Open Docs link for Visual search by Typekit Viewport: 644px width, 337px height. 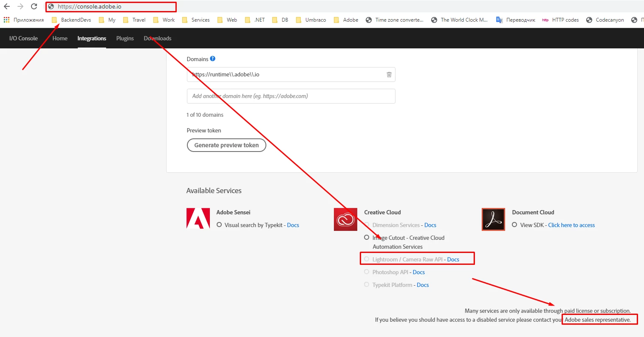[293, 225]
